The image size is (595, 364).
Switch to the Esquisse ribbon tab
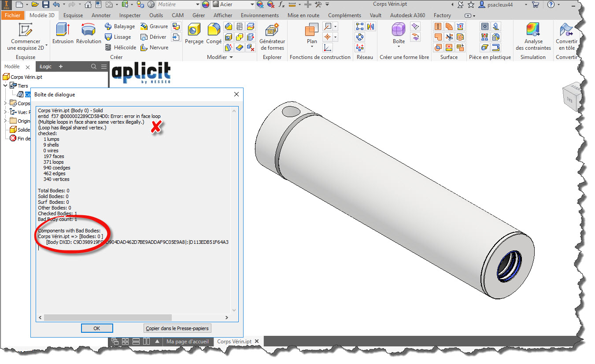click(x=73, y=15)
